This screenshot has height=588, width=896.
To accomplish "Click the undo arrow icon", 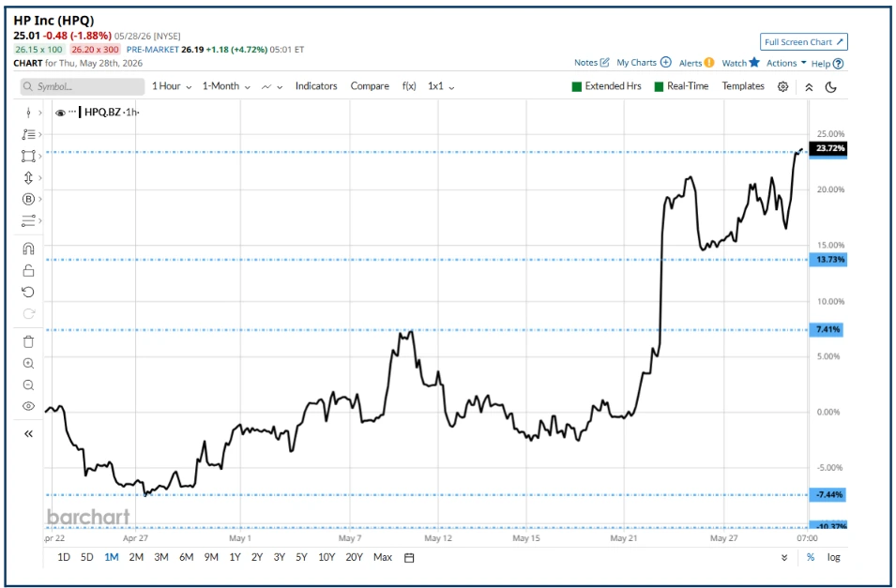I will pyautogui.click(x=28, y=292).
